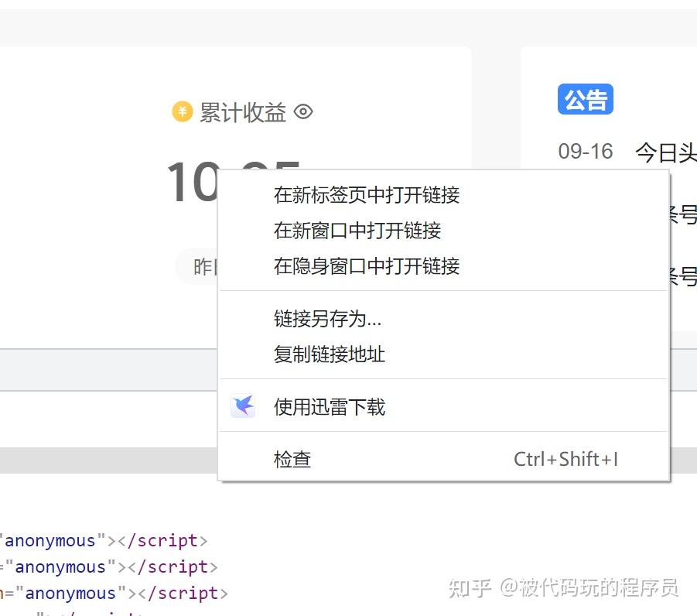Screen dimensions: 697x616
Task: Select 在新窗口中打开链接 menu entry
Action: tap(357, 231)
